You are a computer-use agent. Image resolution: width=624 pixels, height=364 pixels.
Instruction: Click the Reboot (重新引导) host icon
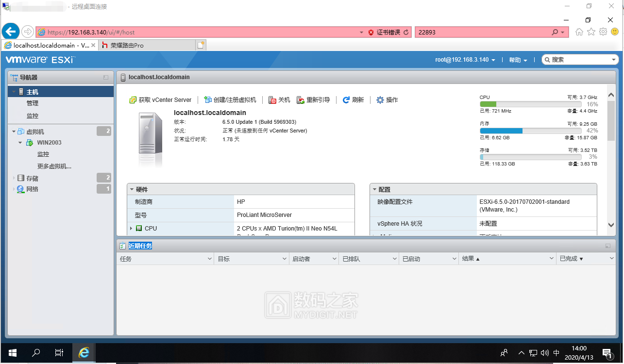point(301,100)
